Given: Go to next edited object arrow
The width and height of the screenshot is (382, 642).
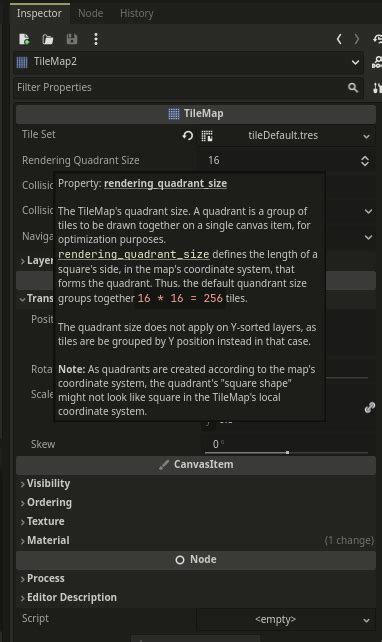Looking at the screenshot, I should point(357,39).
